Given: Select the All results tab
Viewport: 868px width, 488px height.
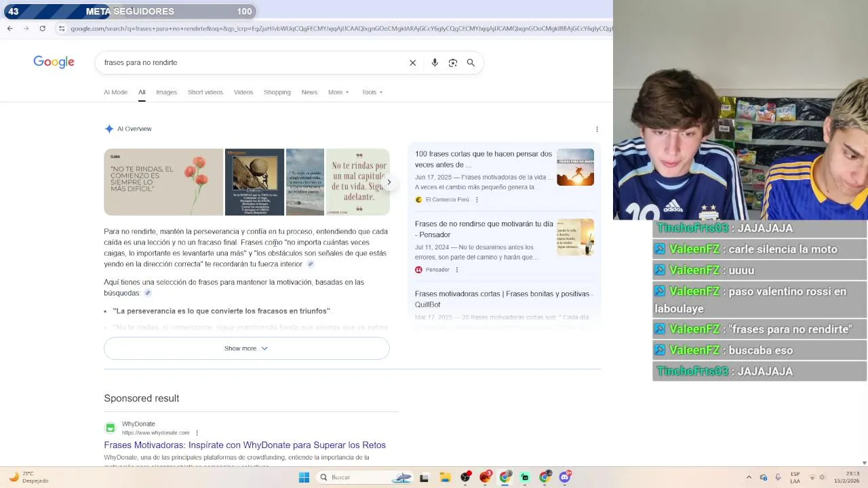Looking at the screenshot, I should pyautogui.click(x=142, y=92).
